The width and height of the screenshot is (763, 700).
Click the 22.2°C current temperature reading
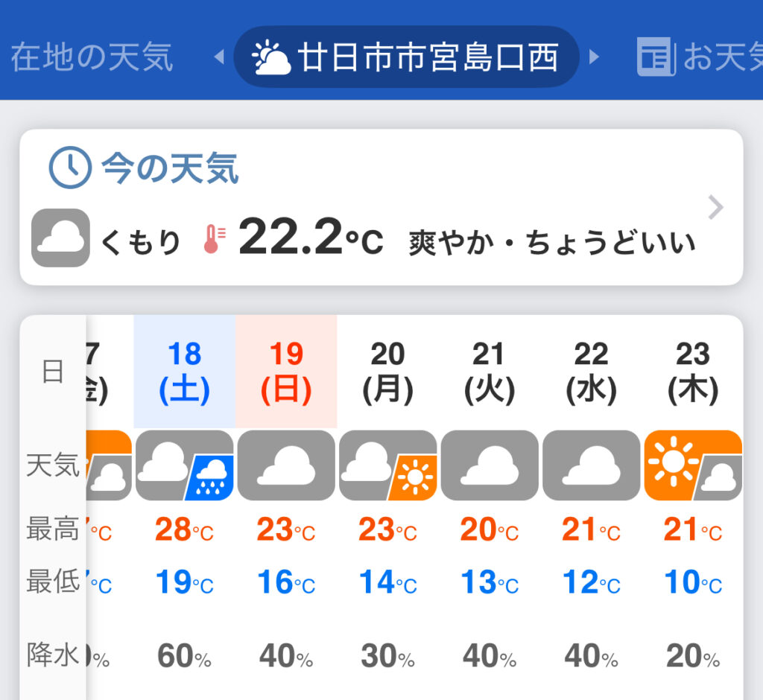310,238
